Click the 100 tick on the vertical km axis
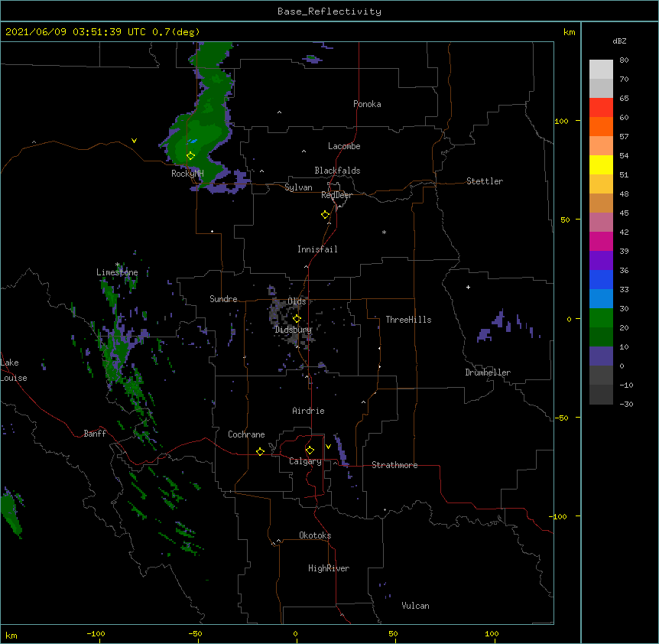659x644 pixels. pos(561,121)
